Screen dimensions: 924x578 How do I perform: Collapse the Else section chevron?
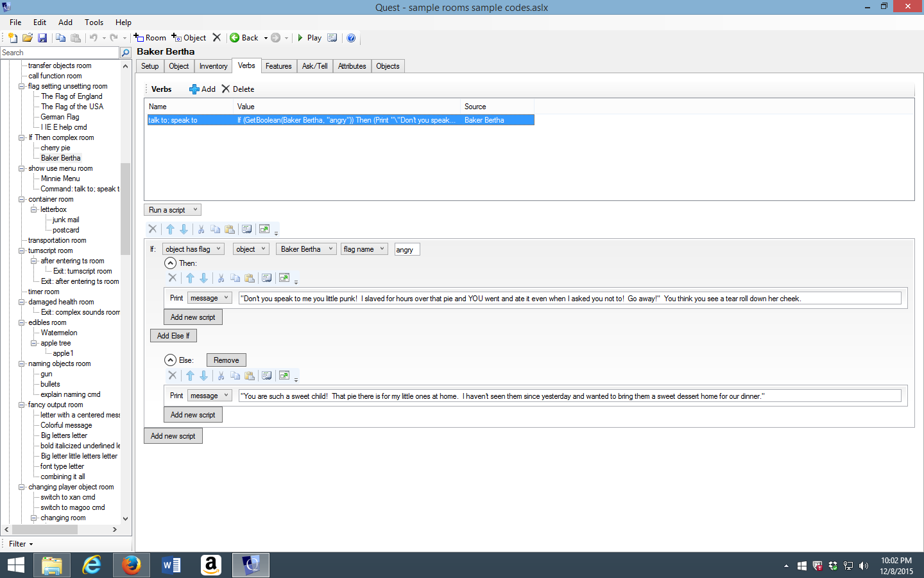click(170, 360)
